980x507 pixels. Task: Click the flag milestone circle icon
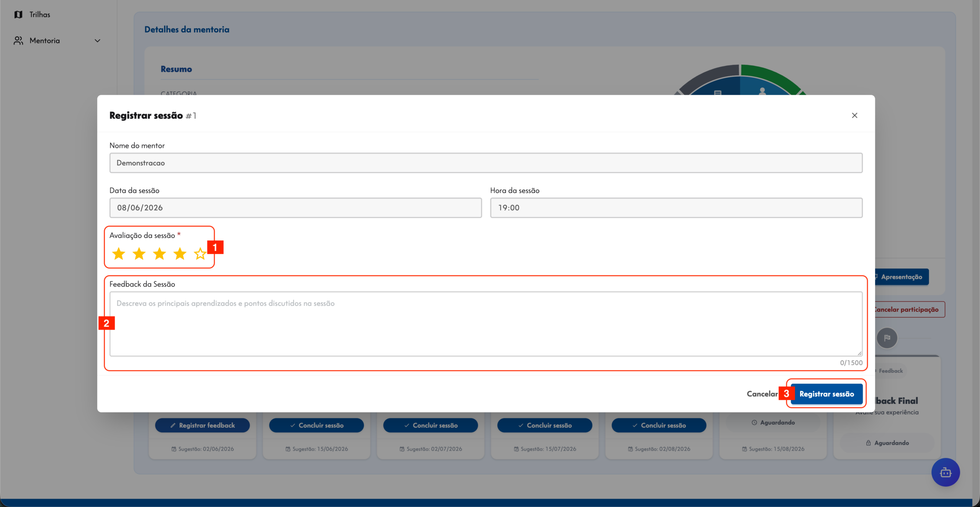click(x=887, y=338)
